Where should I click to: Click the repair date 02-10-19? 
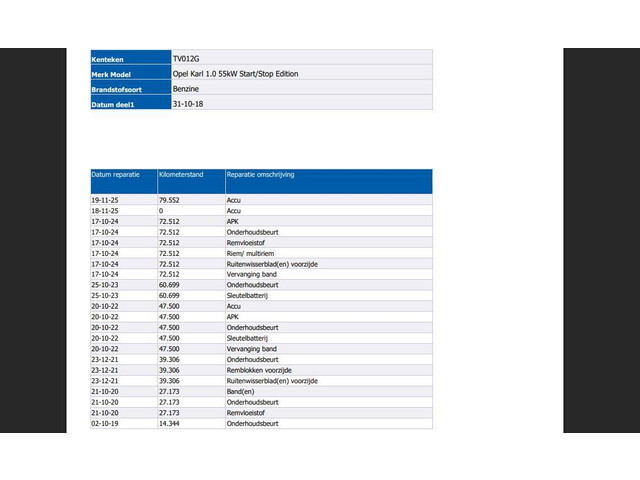105,423
